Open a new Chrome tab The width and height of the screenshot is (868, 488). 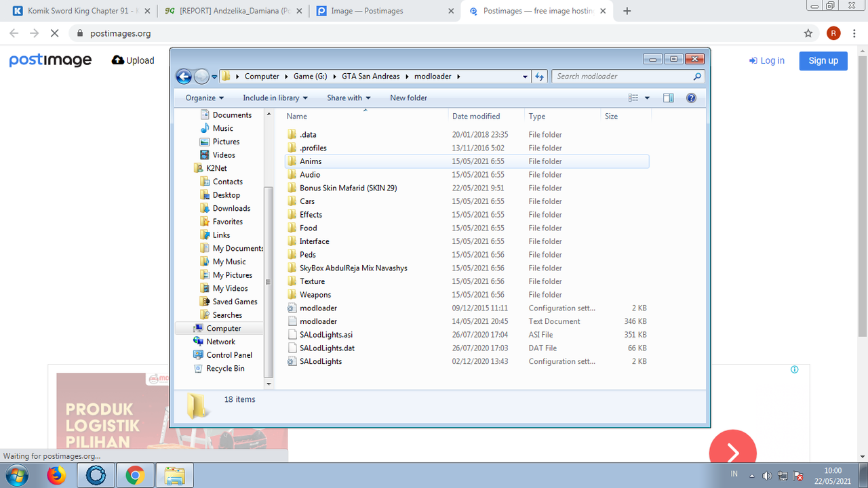tap(627, 11)
